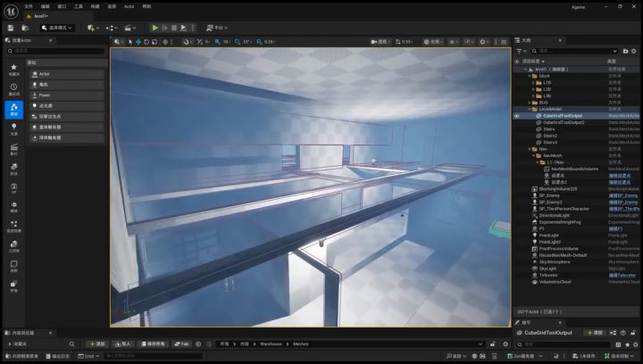Select the Rotate gizmo tool
Image resolution: width=643 pixels, height=364 pixels.
pos(146,42)
